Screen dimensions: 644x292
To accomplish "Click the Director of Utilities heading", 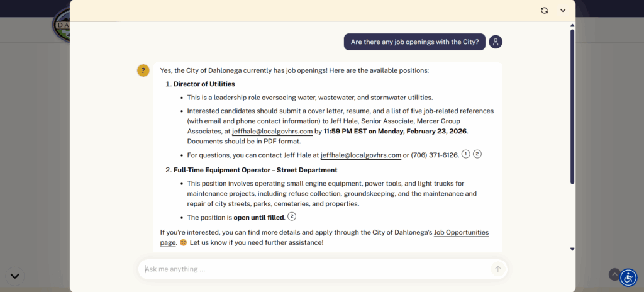I will pos(204,84).
